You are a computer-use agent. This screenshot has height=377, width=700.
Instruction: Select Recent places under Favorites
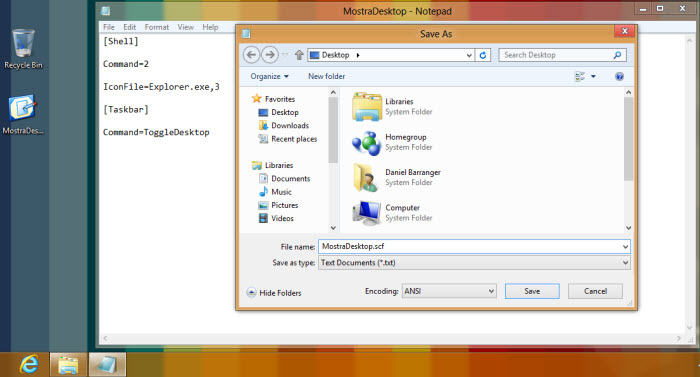tap(288, 139)
